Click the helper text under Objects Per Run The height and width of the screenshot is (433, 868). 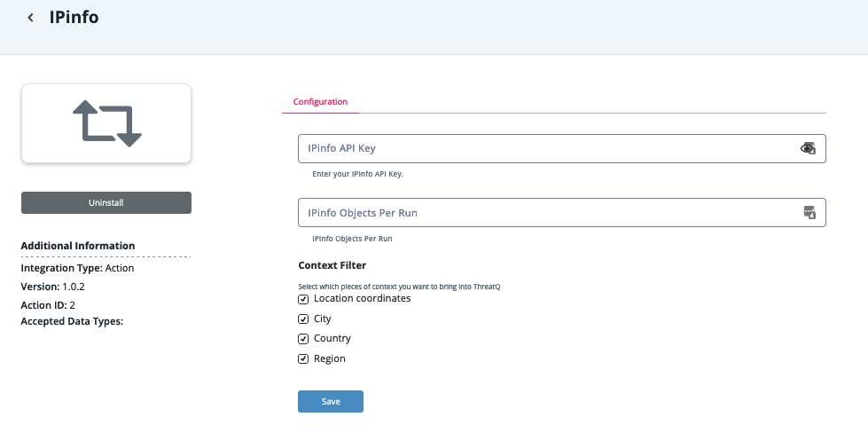pos(352,239)
